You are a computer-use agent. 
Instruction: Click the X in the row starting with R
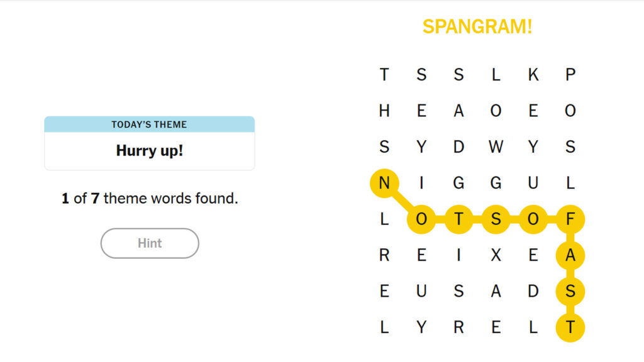point(496,255)
